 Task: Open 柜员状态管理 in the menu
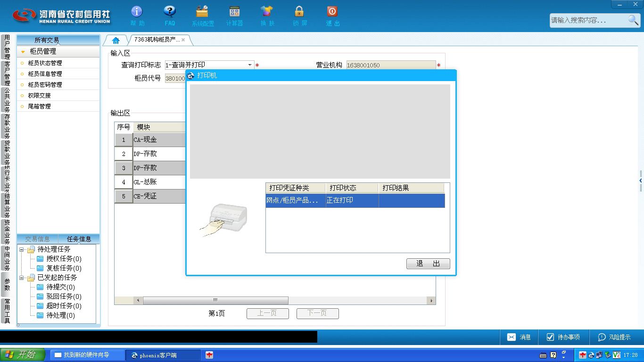pos(45,63)
